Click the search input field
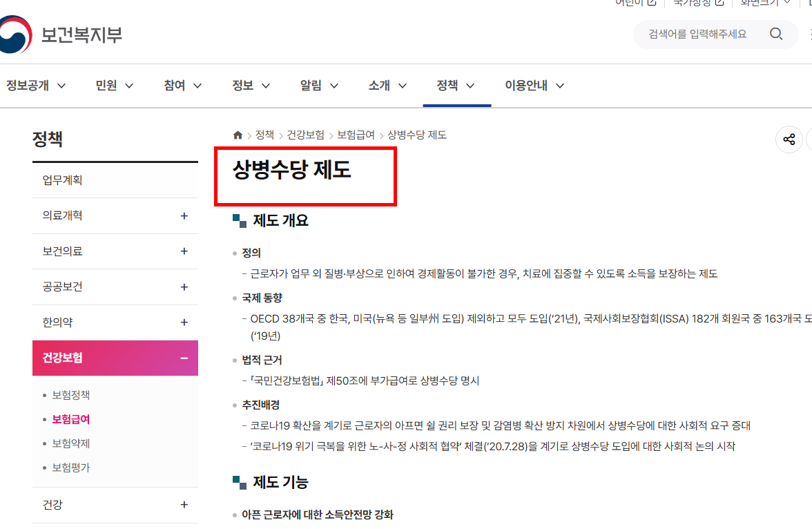This screenshot has height=529, width=812. 697,33
